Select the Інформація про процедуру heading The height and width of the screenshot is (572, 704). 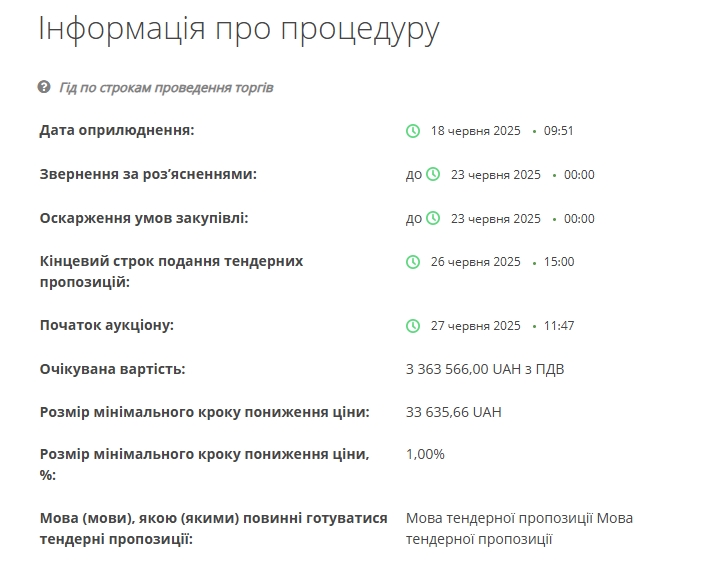tap(239, 30)
